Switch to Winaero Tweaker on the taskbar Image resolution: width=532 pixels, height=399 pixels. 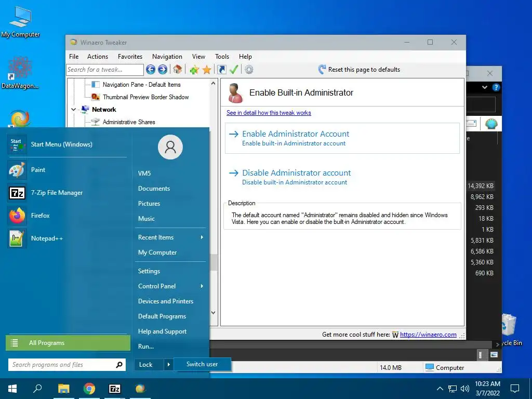(140, 389)
